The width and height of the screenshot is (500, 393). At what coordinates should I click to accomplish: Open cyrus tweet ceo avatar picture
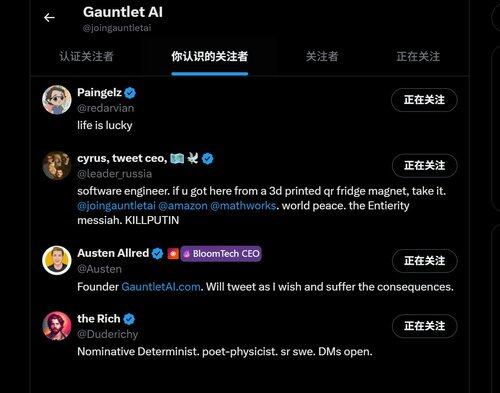(x=57, y=165)
